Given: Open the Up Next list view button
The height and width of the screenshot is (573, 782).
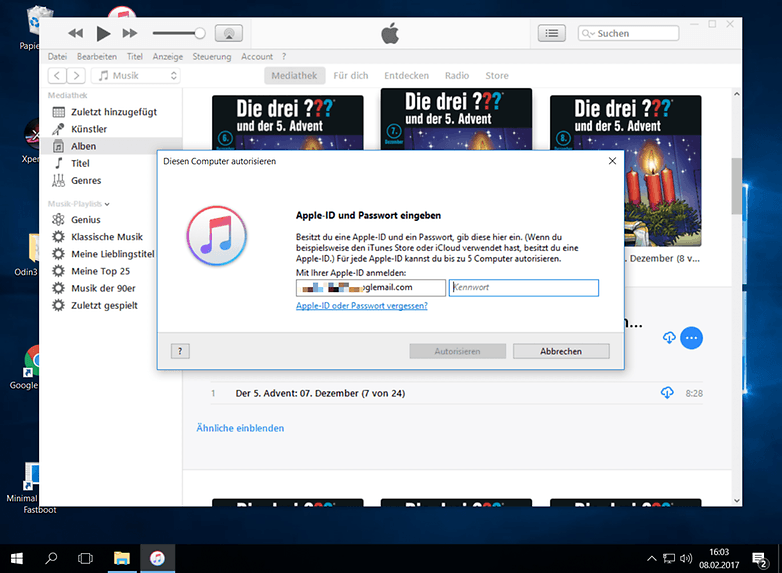Looking at the screenshot, I should 552,33.
